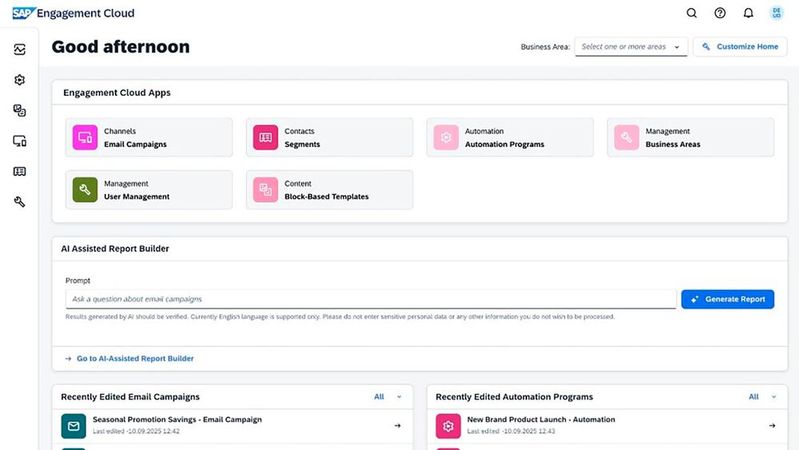Open New Brand Product Launch via its arrow

(x=772, y=426)
